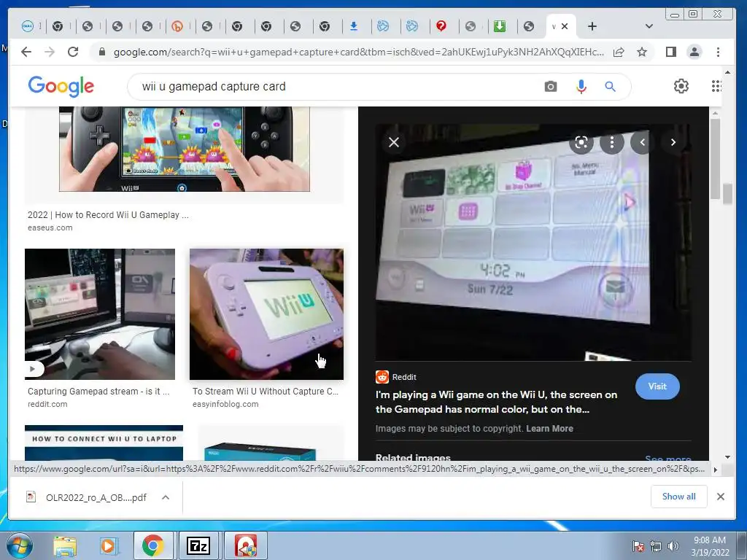Share this page icon in address bar
747x560 pixels.
tap(619, 52)
